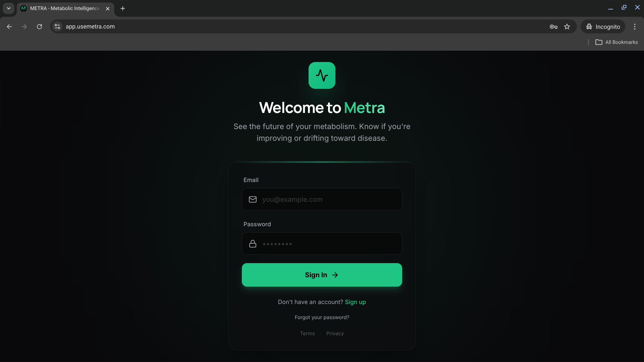
Task: Open saved passwords key icon
Action: [x=553, y=26]
